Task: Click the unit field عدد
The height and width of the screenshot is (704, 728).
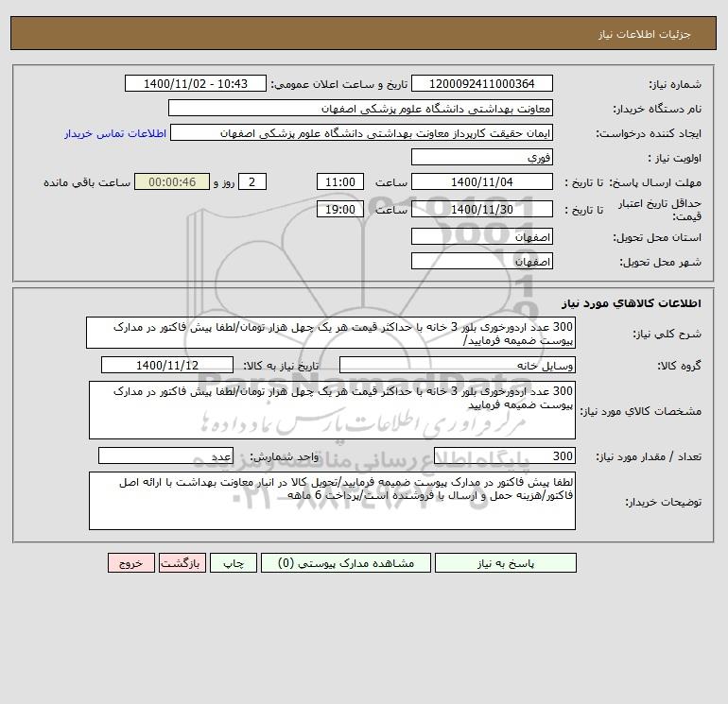Action: coord(165,455)
